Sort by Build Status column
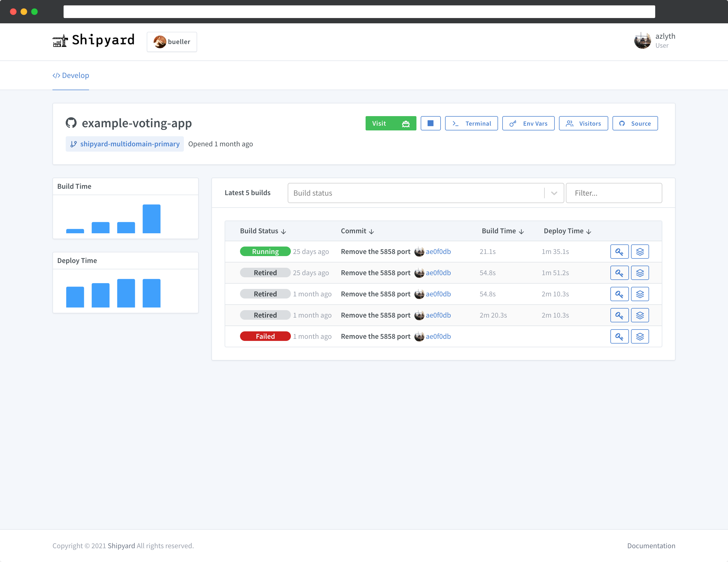The height and width of the screenshot is (562, 728). click(x=263, y=231)
